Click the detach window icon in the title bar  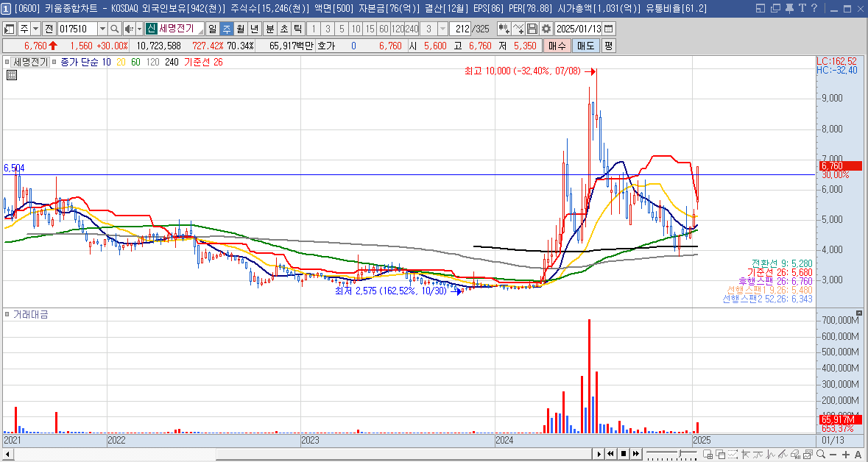point(775,8)
